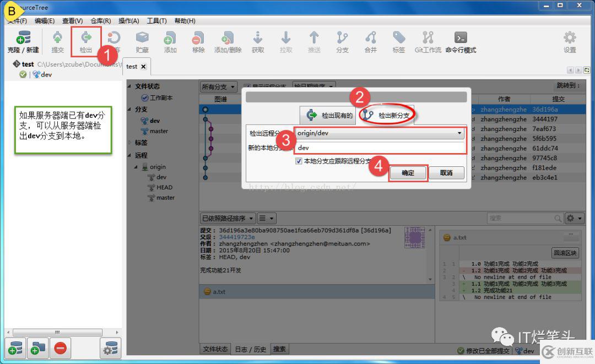595x364 pixels.
Task: Close the test repository tab
Action: coord(143,67)
